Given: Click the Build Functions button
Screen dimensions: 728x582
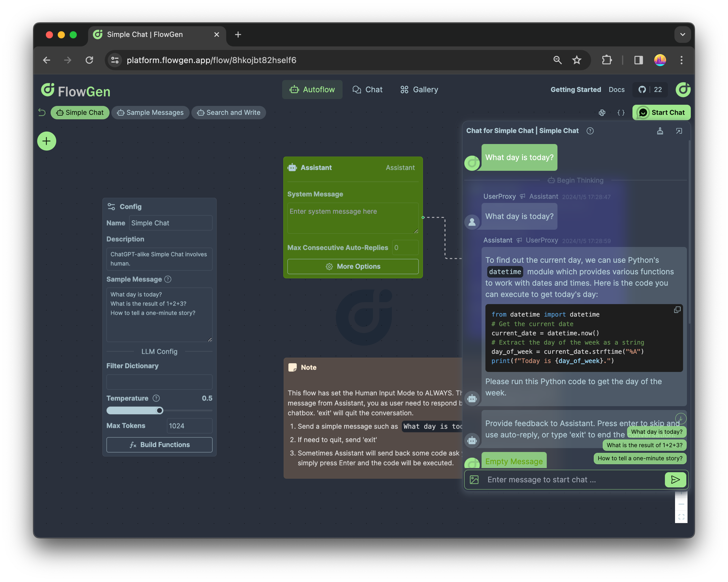Looking at the screenshot, I should tap(159, 445).
